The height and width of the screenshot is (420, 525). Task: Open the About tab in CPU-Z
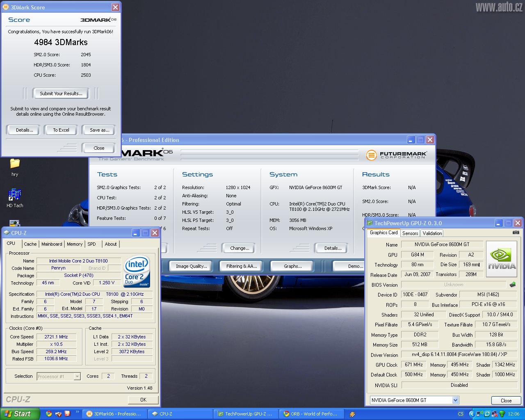point(111,244)
